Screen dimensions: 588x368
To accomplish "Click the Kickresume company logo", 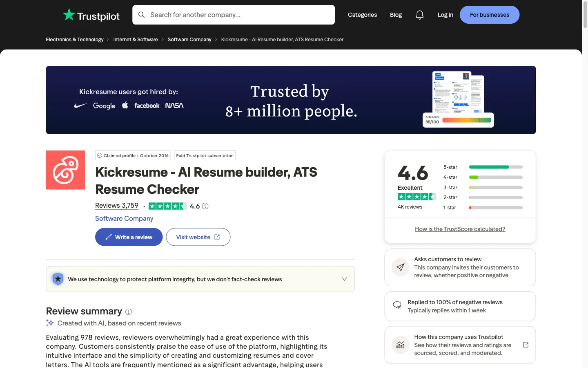I will pos(65,170).
